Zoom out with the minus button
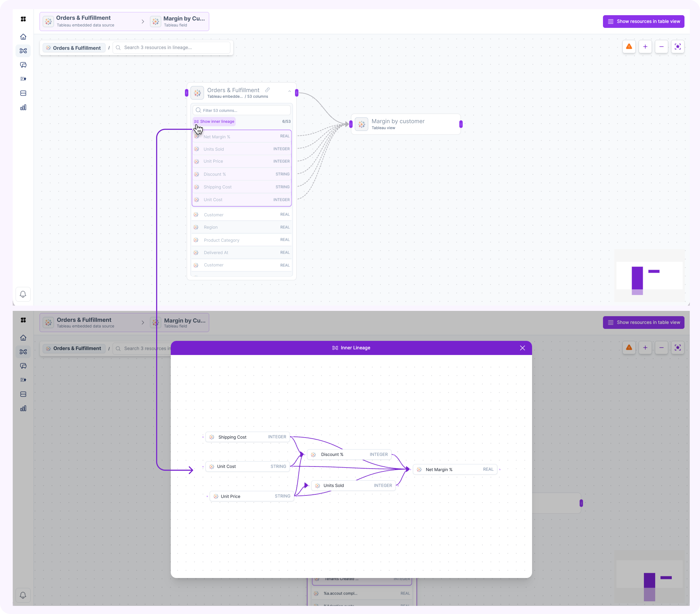This screenshot has width=700, height=614. [x=661, y=47]
